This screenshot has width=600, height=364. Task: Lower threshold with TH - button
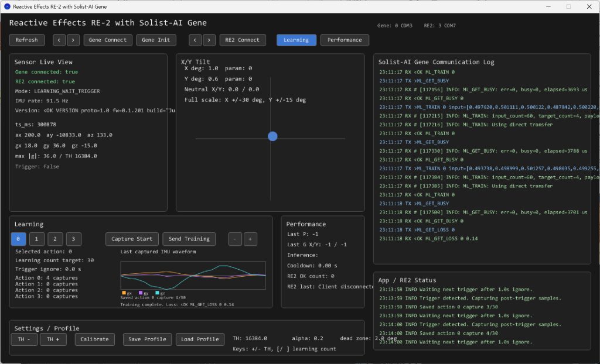click(25, 339)
